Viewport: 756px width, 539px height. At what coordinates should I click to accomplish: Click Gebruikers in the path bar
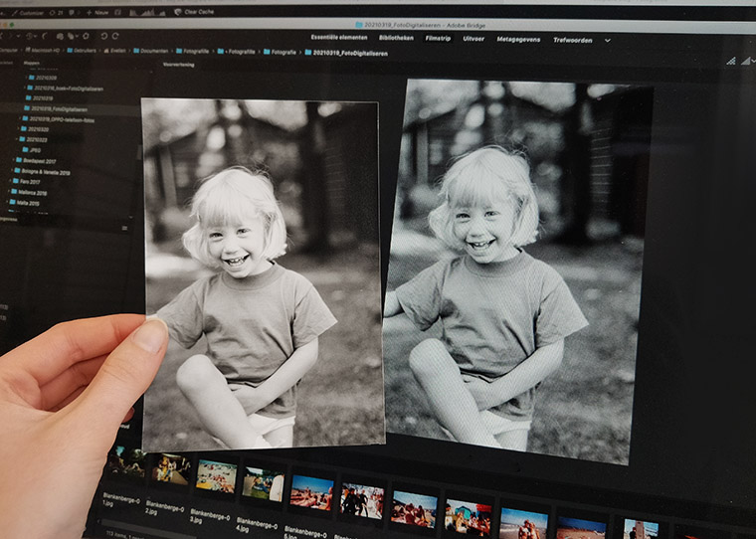pyautogui.click(x=82, y=50)
